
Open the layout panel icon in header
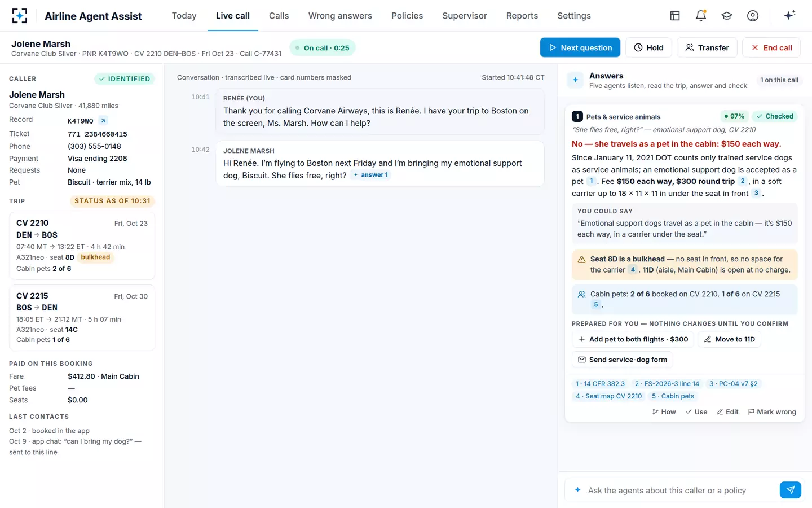point(675,16)
